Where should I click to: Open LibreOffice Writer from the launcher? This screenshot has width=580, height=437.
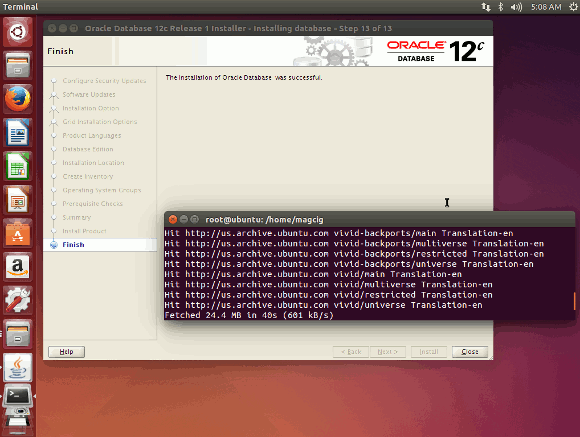tap(18, 133)
